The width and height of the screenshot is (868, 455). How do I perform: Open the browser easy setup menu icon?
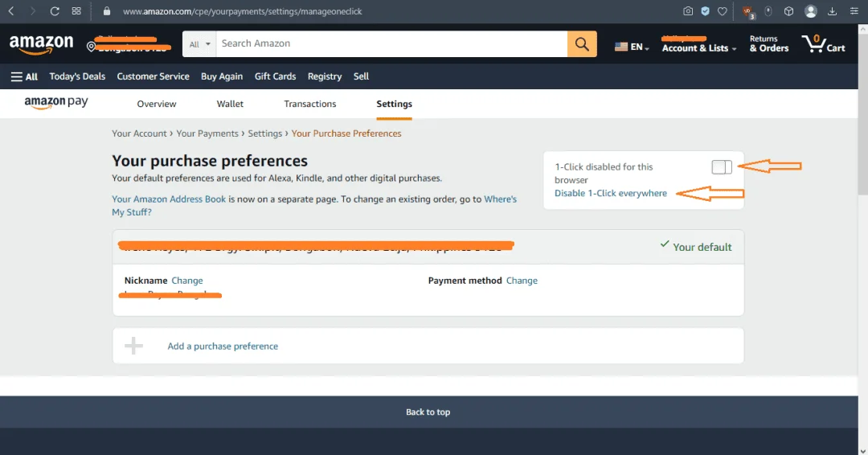(854, 11)
